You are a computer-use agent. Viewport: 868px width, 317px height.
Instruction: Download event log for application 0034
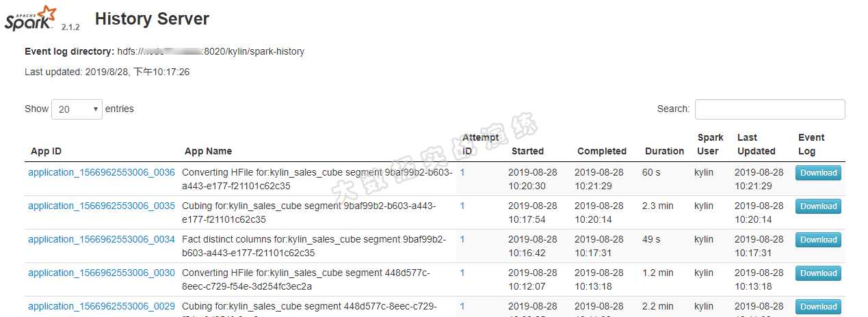pos(818,240)
